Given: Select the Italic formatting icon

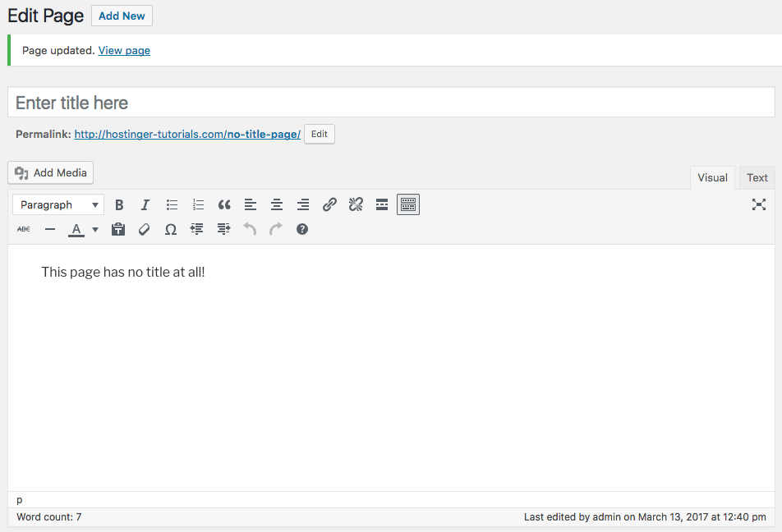Looking at the screenshot, I should [145, 204].
